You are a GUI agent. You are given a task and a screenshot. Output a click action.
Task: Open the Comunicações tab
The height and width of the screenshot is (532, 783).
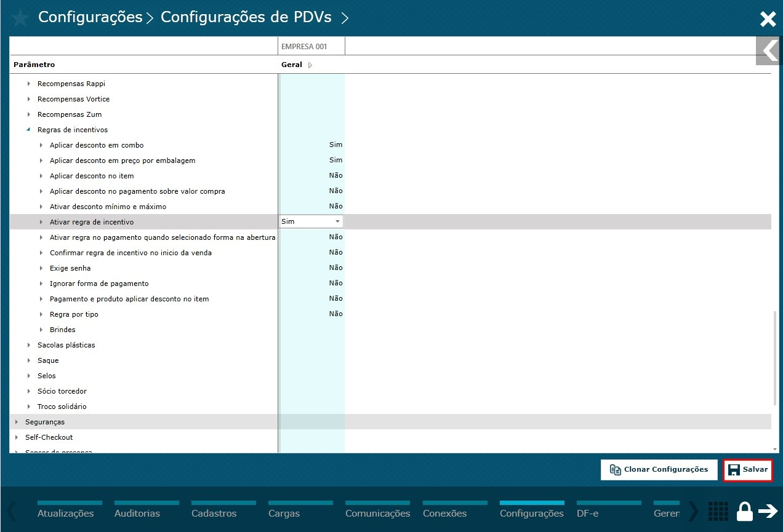(x=377, y=512)
